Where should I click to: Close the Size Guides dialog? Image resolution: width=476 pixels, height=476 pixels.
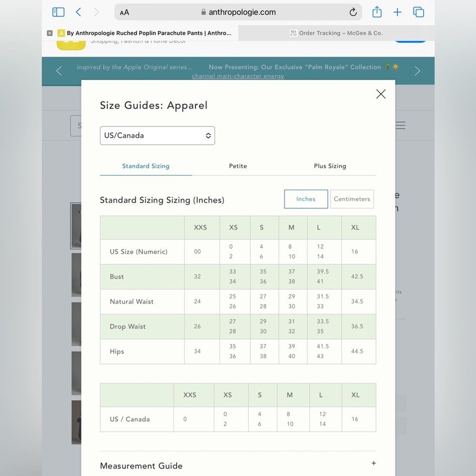(381, 94)
